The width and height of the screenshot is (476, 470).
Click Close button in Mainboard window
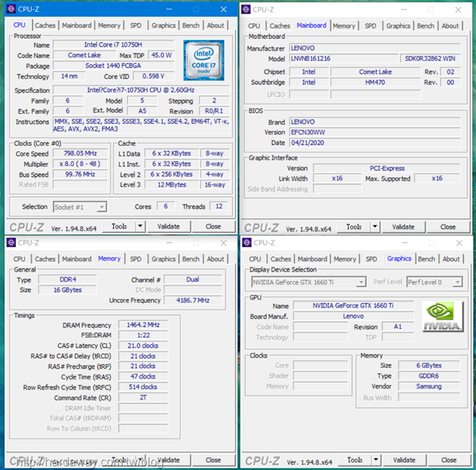(x=448, y=227)
